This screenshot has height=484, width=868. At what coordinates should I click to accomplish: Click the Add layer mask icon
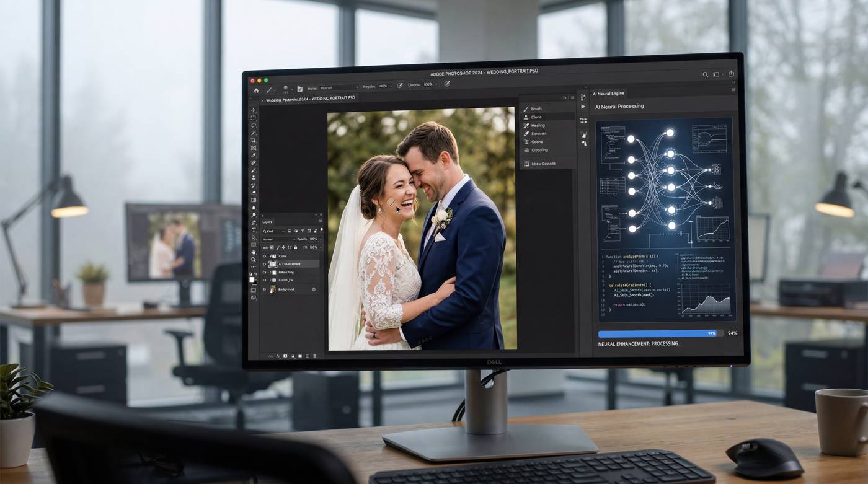coord(285,356)
